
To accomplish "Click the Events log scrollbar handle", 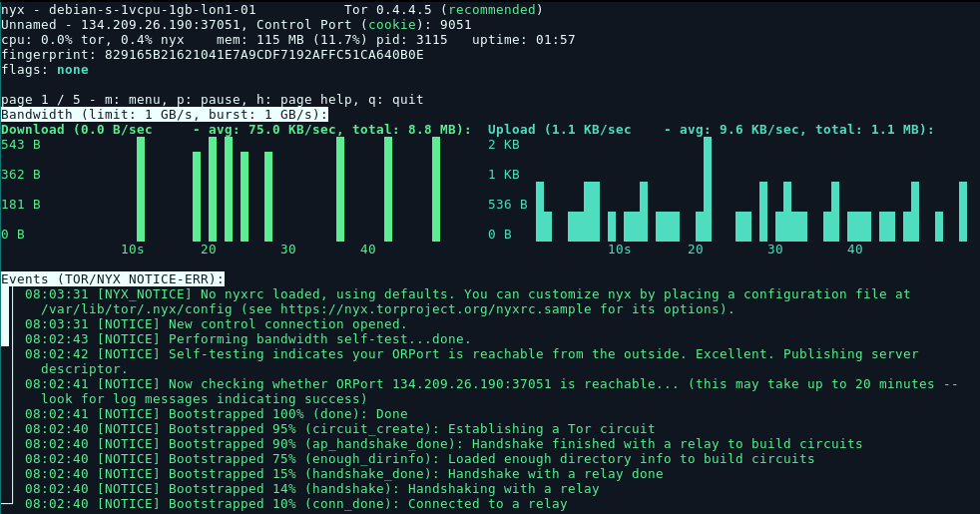I will click(x=5, y=316).
